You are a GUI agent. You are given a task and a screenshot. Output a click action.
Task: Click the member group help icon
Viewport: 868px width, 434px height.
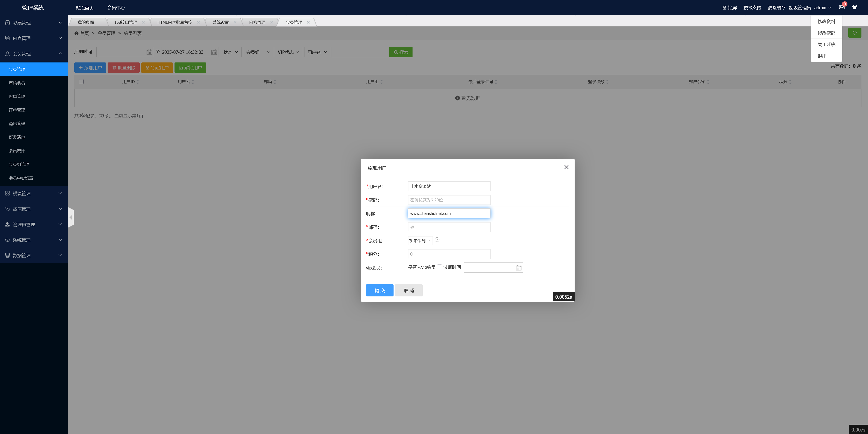point(437,240)
